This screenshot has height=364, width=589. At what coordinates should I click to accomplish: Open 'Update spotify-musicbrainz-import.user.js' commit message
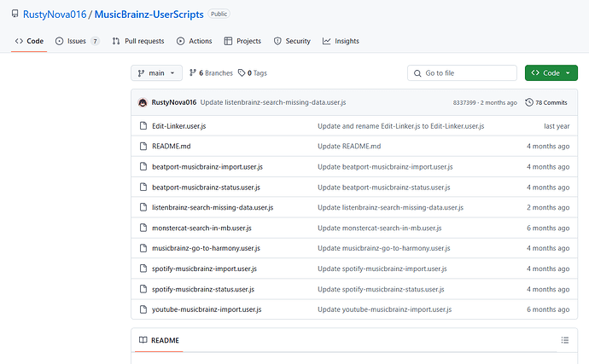(x=382, y=269)
